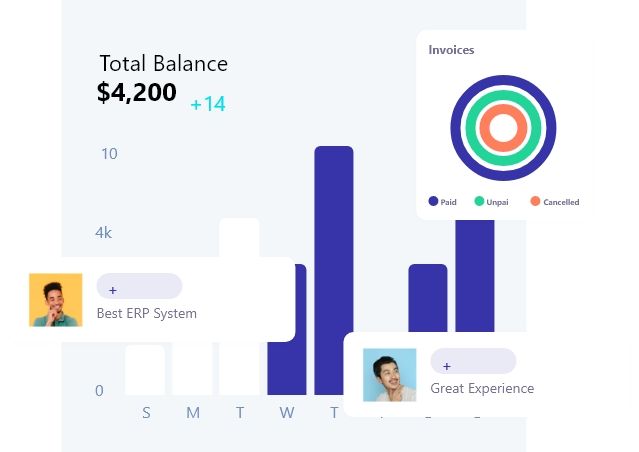Click the plus icon above Best ERP System
The height and width of the screenshot is (452, 639).
113,290
